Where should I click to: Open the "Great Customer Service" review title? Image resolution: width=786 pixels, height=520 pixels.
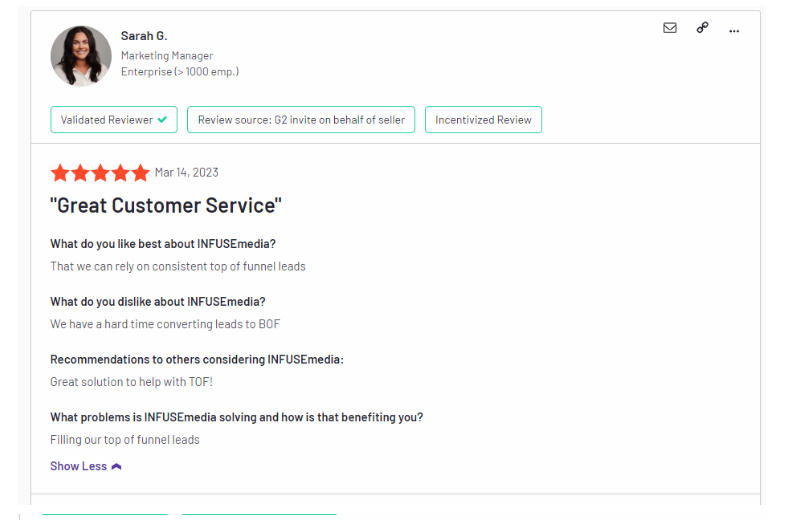(166, 206)
